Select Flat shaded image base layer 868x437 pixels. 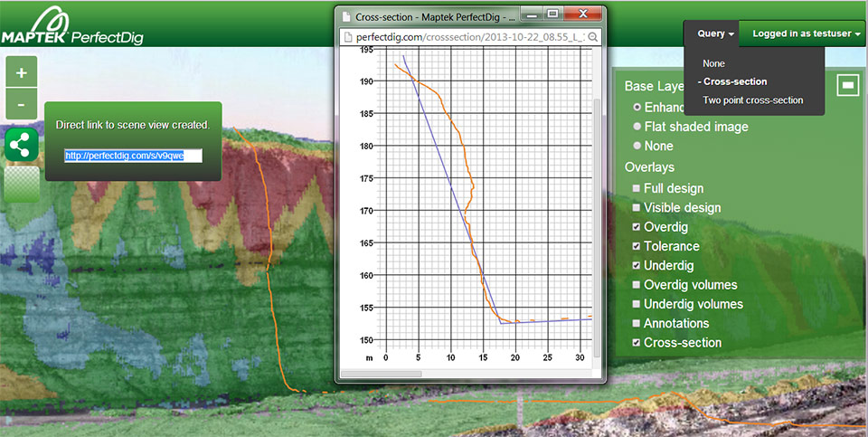tap(637, 127)
